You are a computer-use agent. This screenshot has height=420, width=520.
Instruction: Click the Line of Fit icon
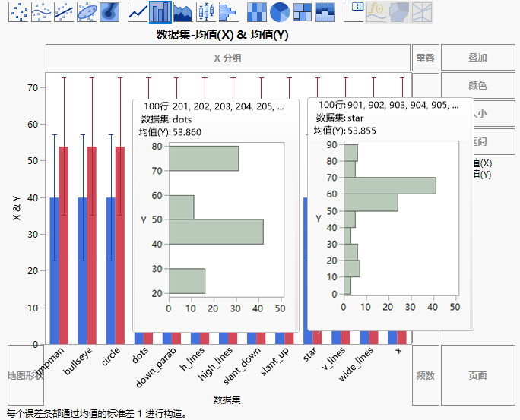point(64,11)
